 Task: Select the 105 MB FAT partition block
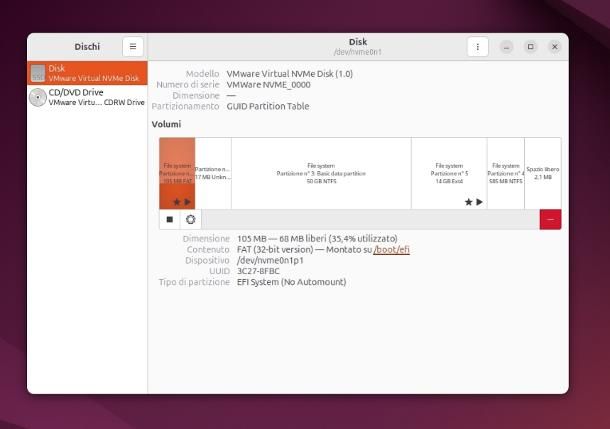pyautogui.click(x=177, y=173)
